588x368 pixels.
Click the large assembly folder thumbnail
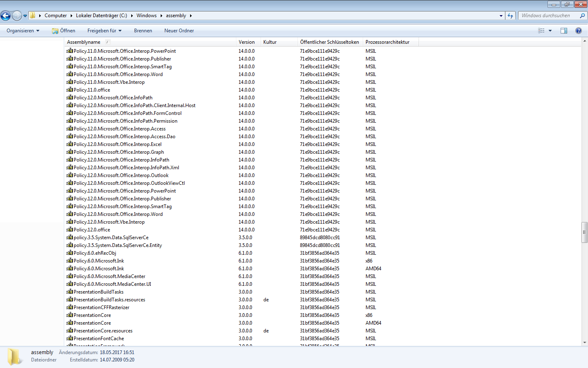[15, 357]
